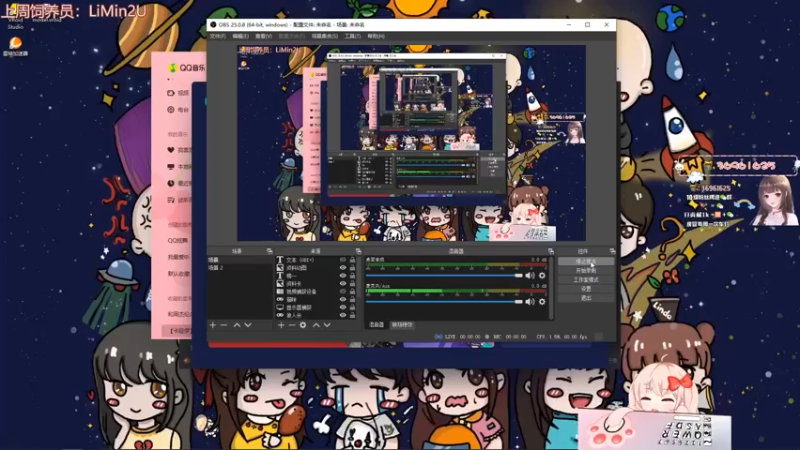Toggle visibility of the fourth source row
This screenshot has height=450, width=800.
point(343,283)
